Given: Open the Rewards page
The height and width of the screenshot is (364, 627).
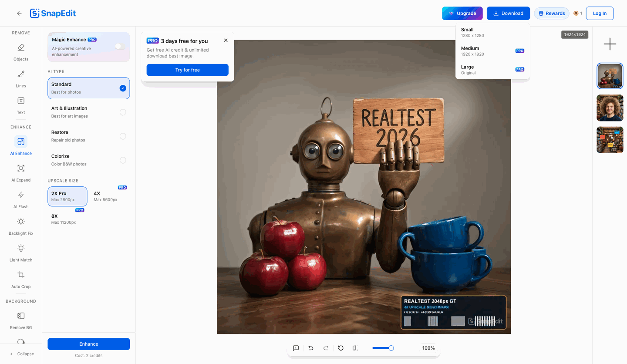Looking at the screenshot, I should click(x=552, y=13).
